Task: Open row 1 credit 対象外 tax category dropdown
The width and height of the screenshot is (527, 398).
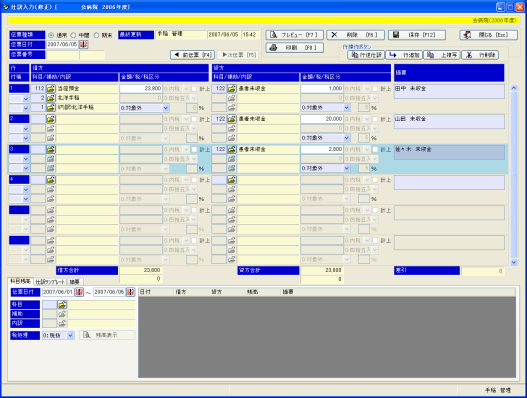Action: click(x=347, y=108)
